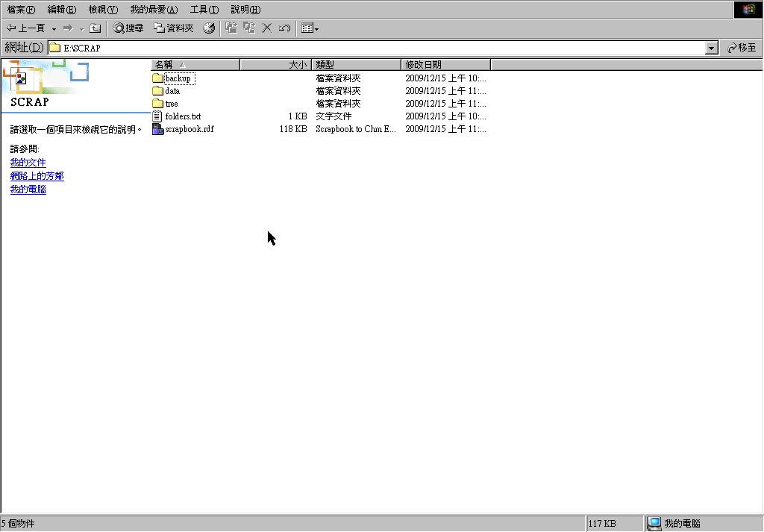Expand the address bar dropdown list

(x=711, y=48)
